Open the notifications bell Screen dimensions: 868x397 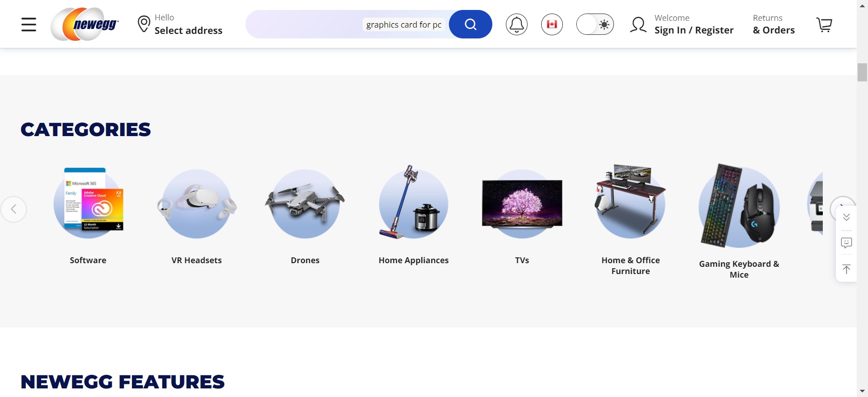(516, 24)
